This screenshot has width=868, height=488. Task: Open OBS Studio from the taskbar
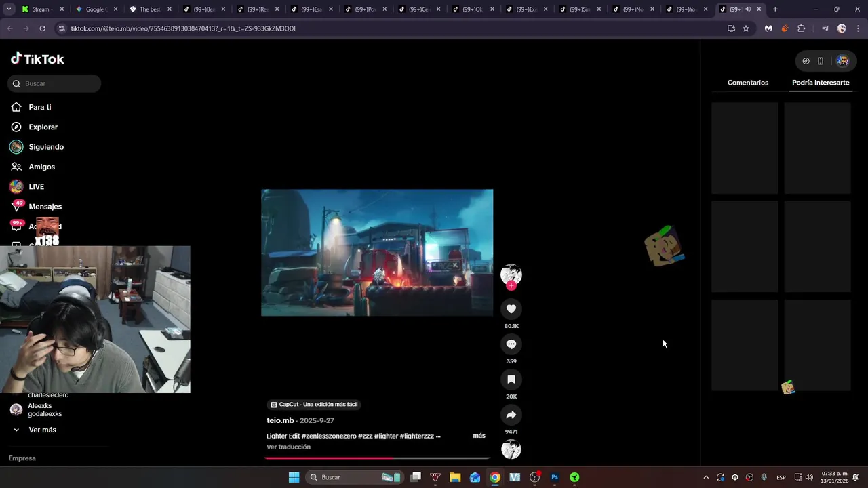[x=534, y=477]
